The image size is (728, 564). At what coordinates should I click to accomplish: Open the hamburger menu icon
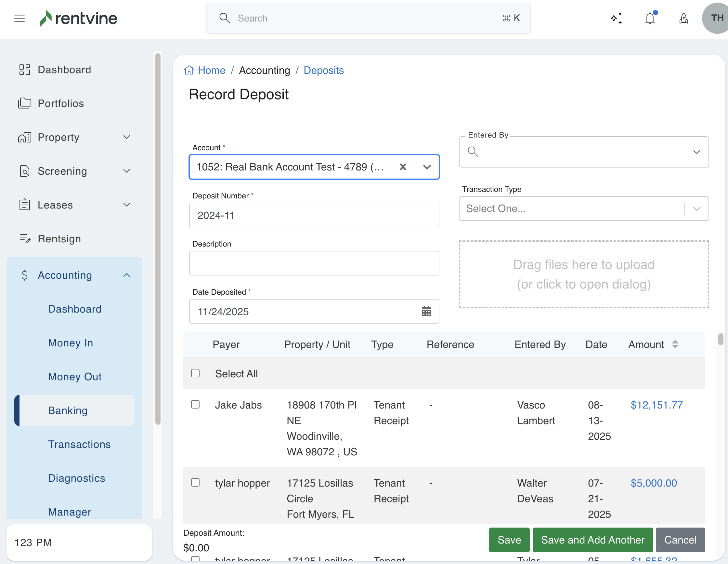point(19,18)
